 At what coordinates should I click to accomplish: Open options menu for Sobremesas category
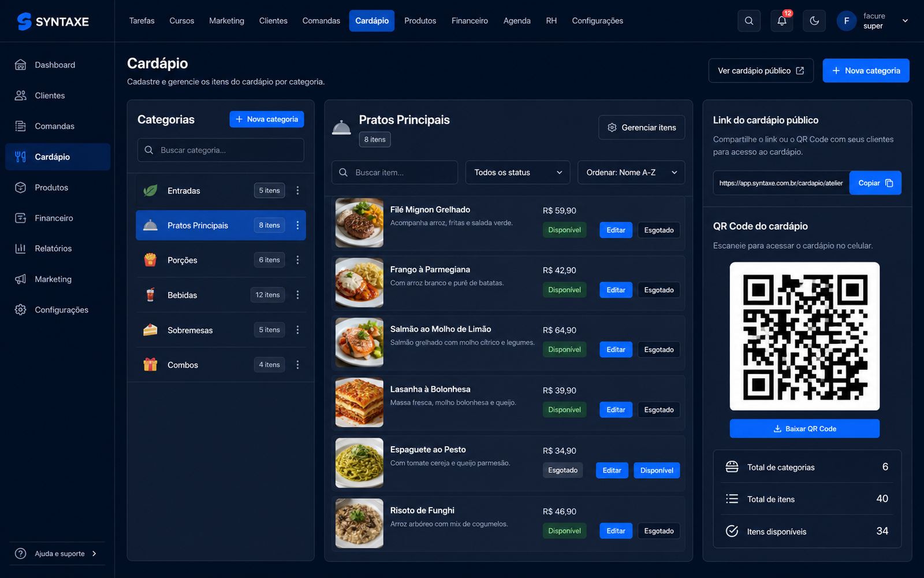coord(297,330)
